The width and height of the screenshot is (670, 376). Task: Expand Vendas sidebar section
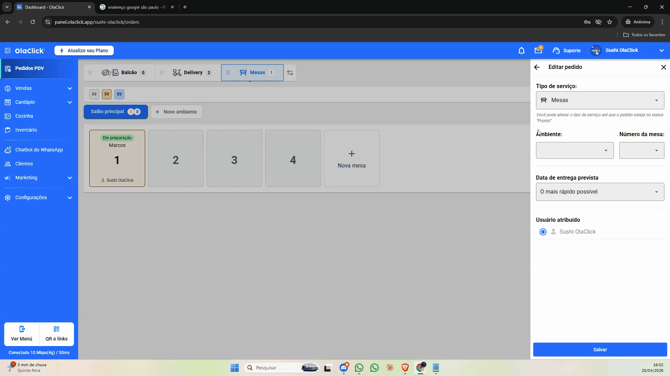[38, 88]
